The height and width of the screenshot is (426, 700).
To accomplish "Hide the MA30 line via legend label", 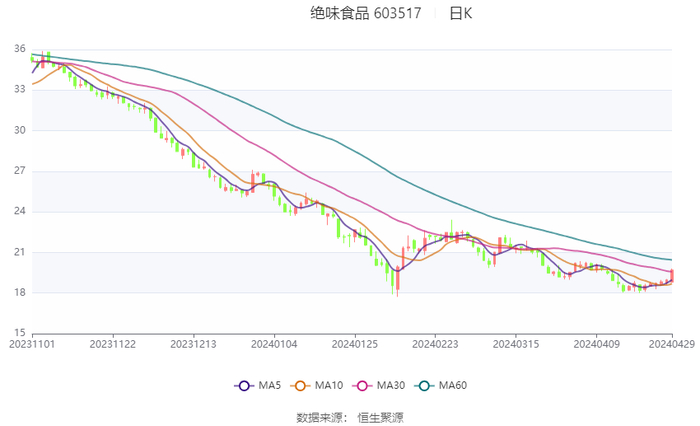I will 391,385.
